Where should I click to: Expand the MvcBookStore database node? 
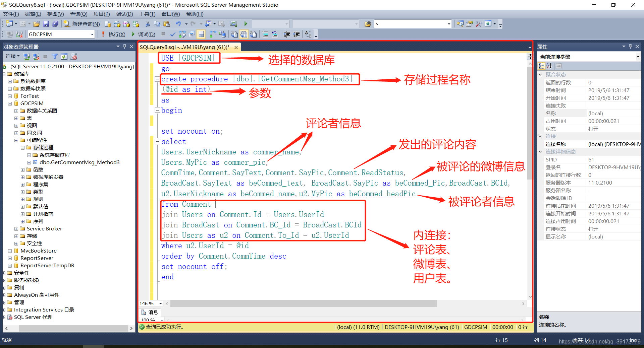[10, 251]
